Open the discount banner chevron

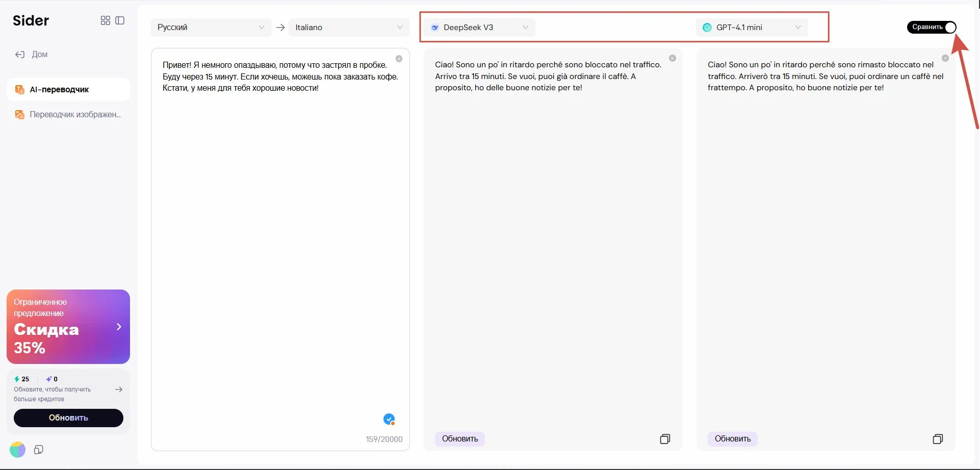coord(119,327)
